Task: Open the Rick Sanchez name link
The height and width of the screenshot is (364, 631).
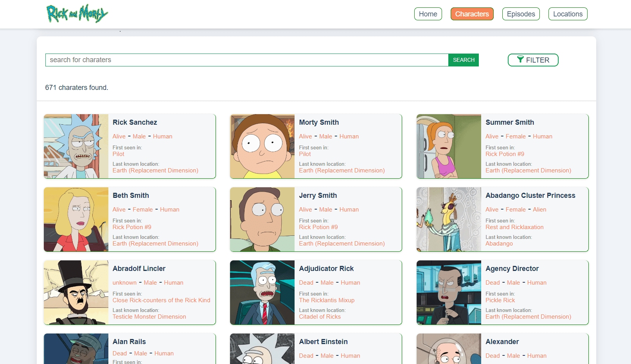Action: point(135,122)
